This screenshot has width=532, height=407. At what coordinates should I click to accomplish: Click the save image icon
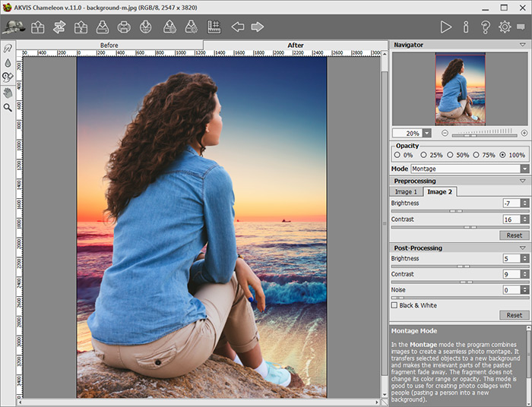pos(102,27)
